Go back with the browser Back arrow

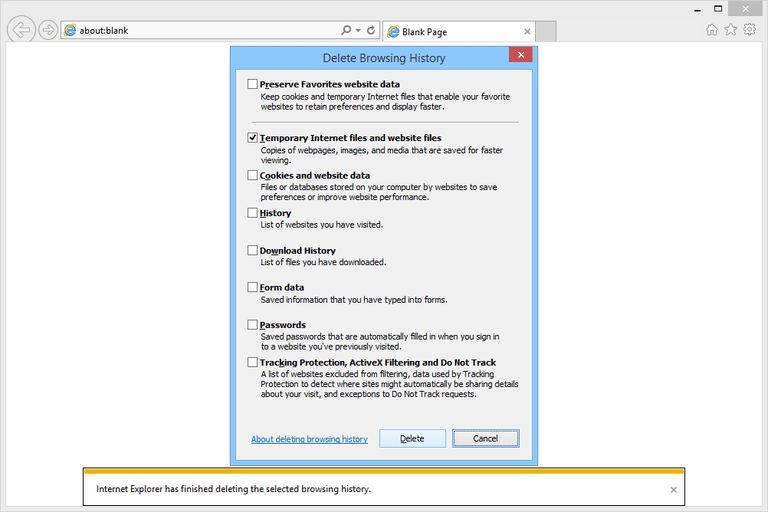pyautogui.click(x=21, y=30)
